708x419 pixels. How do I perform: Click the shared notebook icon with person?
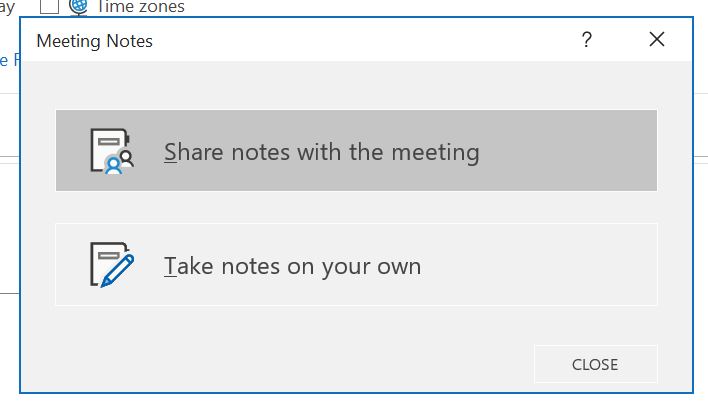(111, 151)
